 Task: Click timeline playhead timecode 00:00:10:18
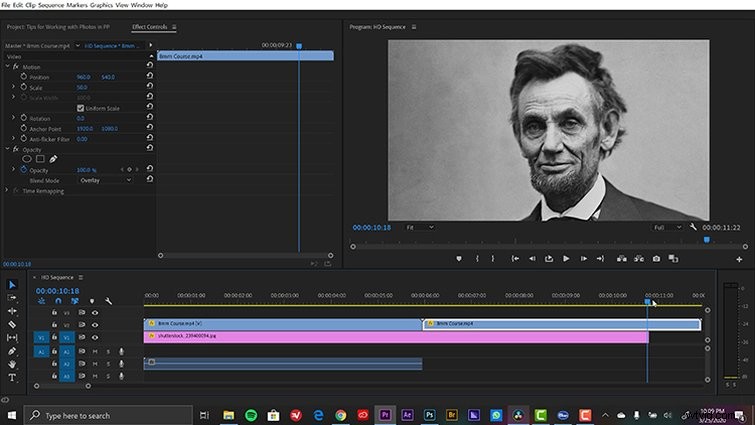point(57,291)
